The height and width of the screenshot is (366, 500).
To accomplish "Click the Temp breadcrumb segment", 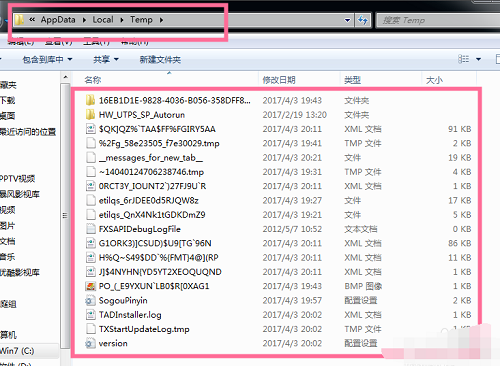I will click(x=141, y=20).
